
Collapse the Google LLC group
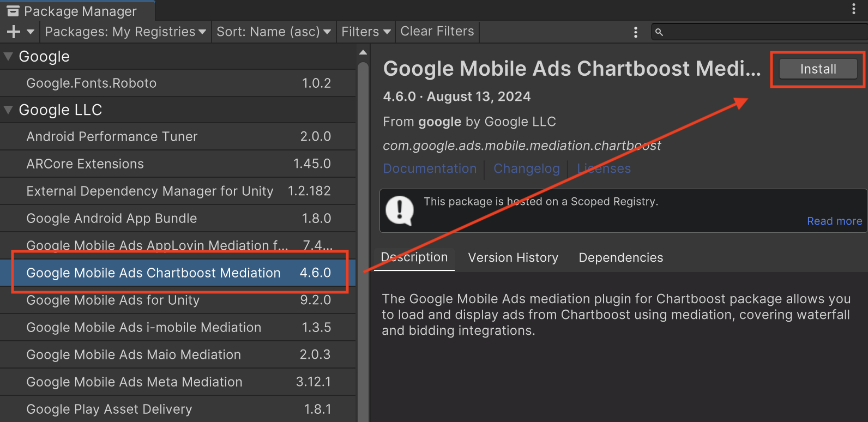(x=8, y=110)
